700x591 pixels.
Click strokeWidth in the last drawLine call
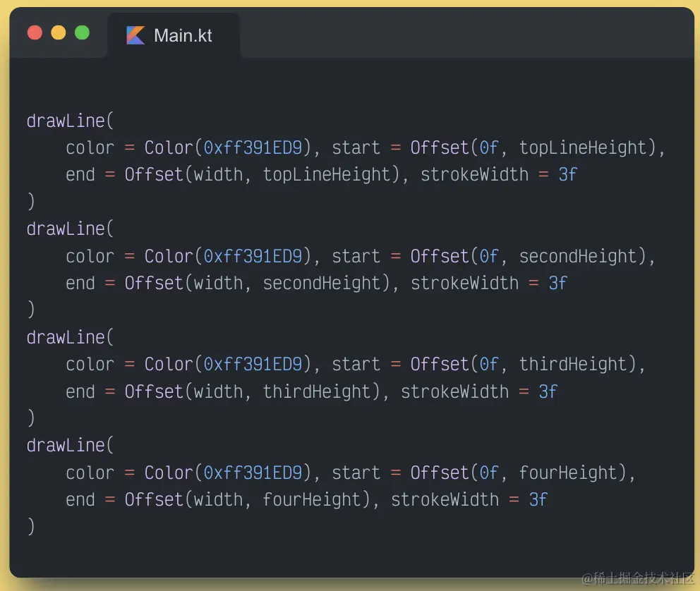tap(445, 500)
